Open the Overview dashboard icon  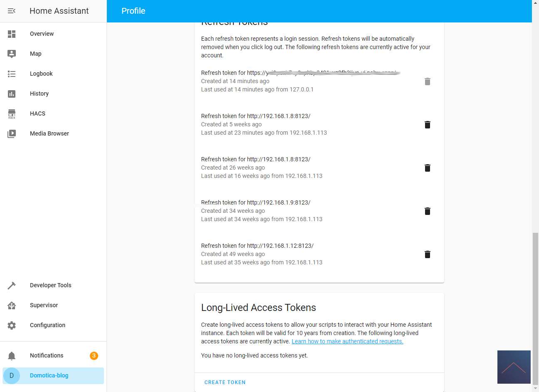click(x=12, y=34)
